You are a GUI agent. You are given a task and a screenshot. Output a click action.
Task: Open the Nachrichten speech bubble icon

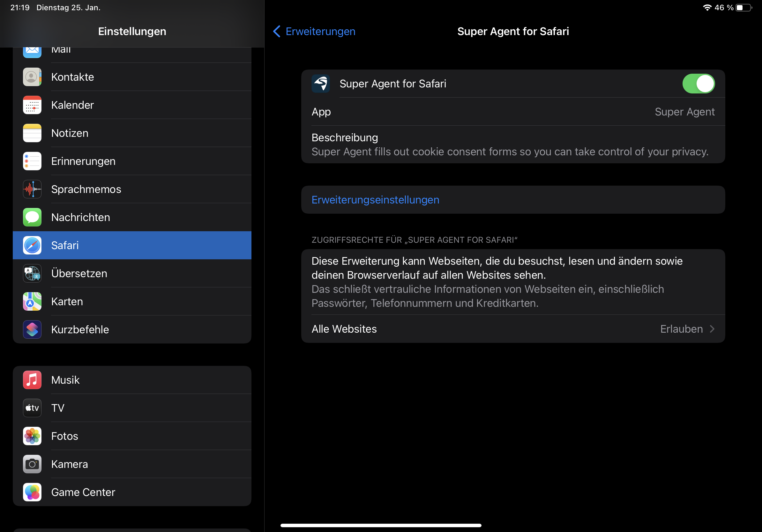pyautogui.click(x=32, y=217)
